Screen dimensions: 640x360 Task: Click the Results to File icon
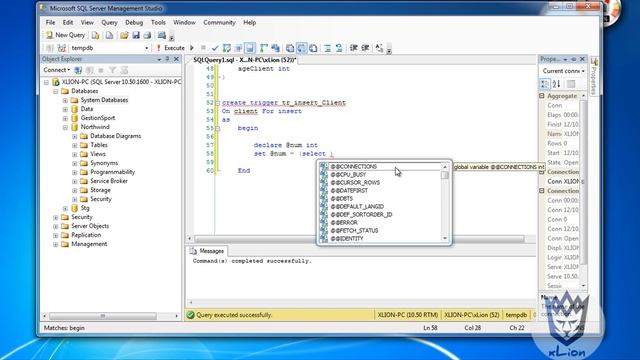(313, 48)
